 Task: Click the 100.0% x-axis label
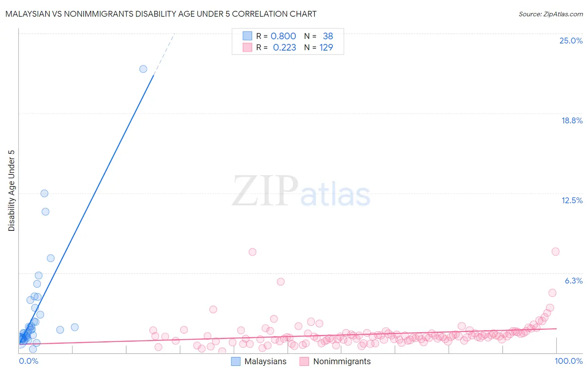[569, 361]
